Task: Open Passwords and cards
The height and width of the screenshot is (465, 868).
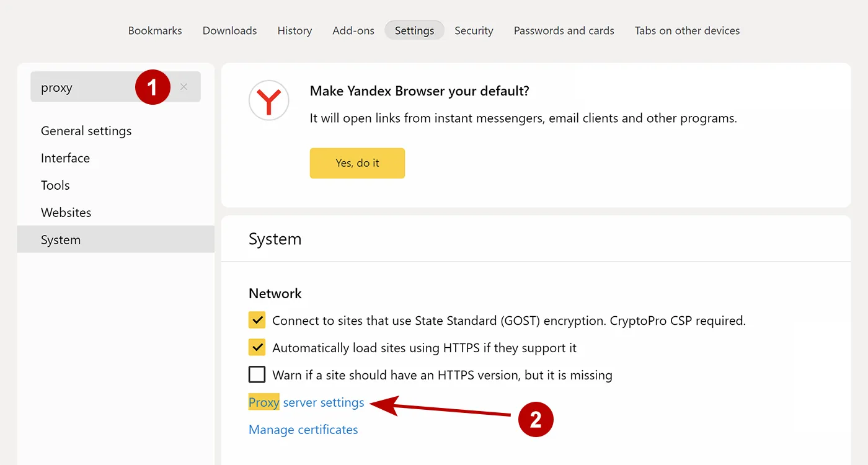Action: [564, 30]
